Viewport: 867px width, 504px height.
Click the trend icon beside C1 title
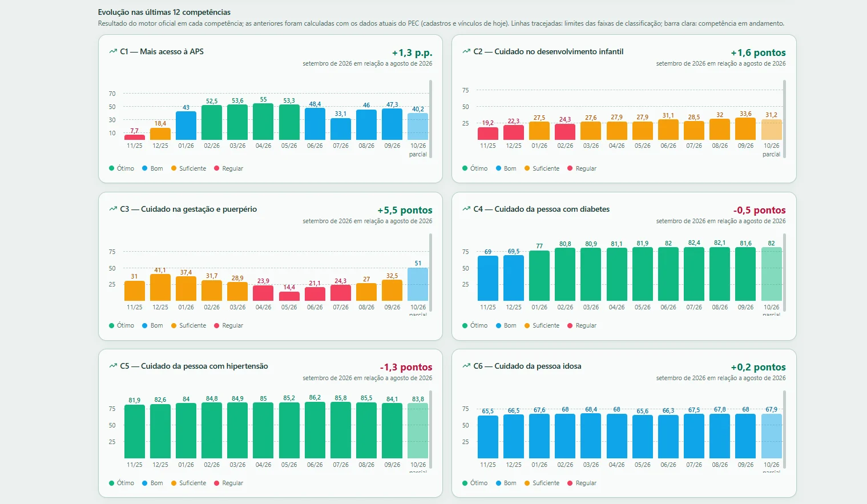[113, 51]
